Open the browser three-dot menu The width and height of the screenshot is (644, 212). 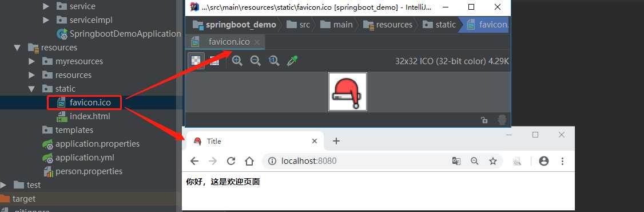coord(563,161)
